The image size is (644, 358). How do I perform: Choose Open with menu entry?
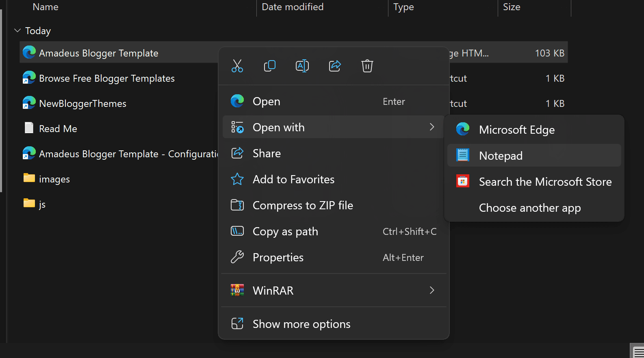point(333,127)
